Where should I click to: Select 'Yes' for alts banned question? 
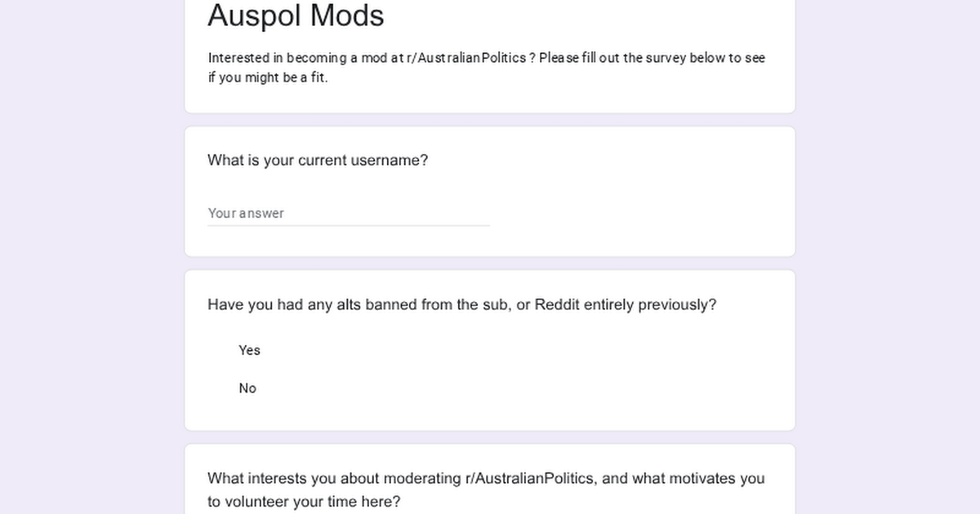249,350
